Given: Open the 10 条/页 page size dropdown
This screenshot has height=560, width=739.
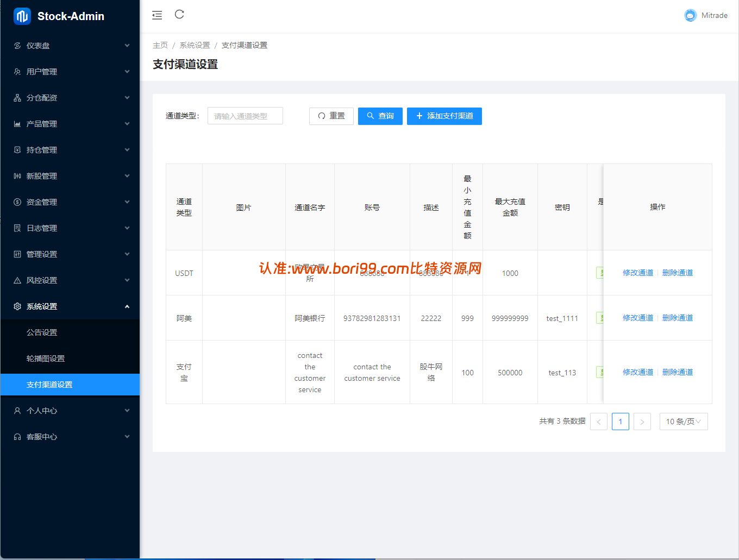Looking at the screenshot, I should 684,421.
